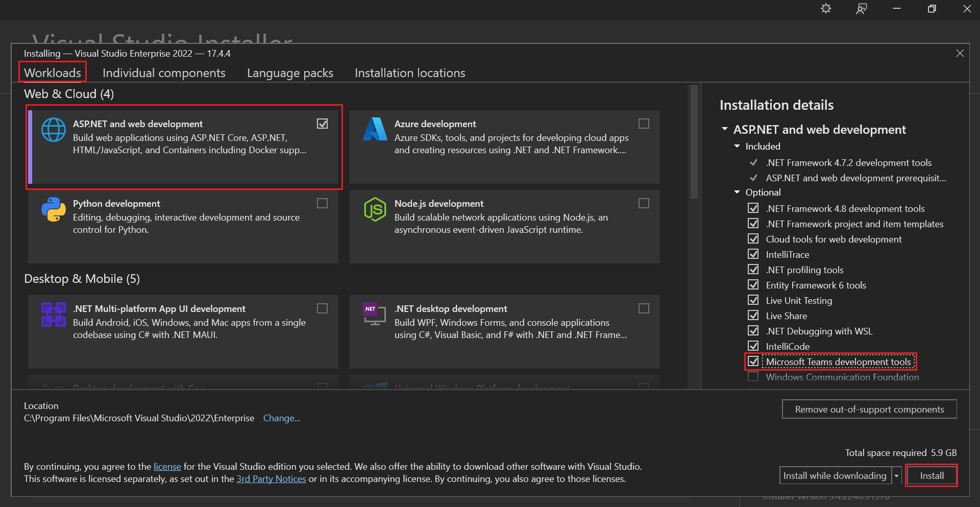Click the Node.js development logo icon
The width and height of the screenshot is (980, 507).
(x=375, y=209)
